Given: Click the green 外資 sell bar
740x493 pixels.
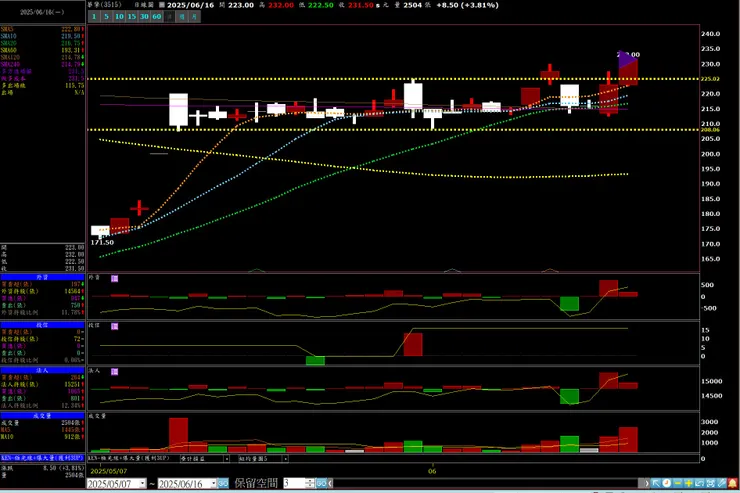Looking at the screenshot, I should tap(569, 303).
